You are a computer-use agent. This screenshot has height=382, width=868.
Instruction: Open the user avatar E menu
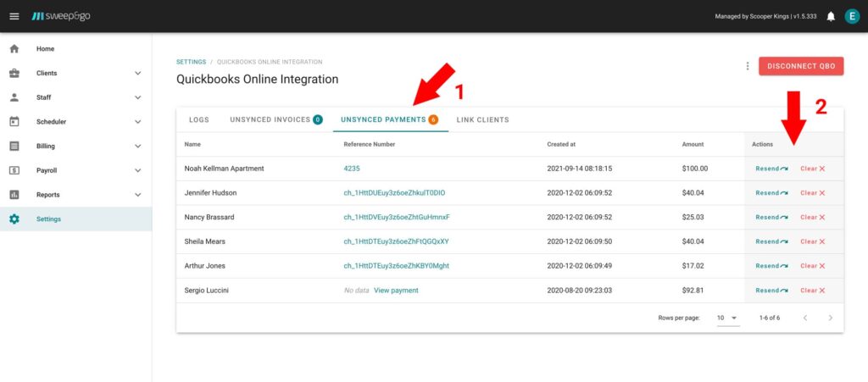click(x=851, y=16)
